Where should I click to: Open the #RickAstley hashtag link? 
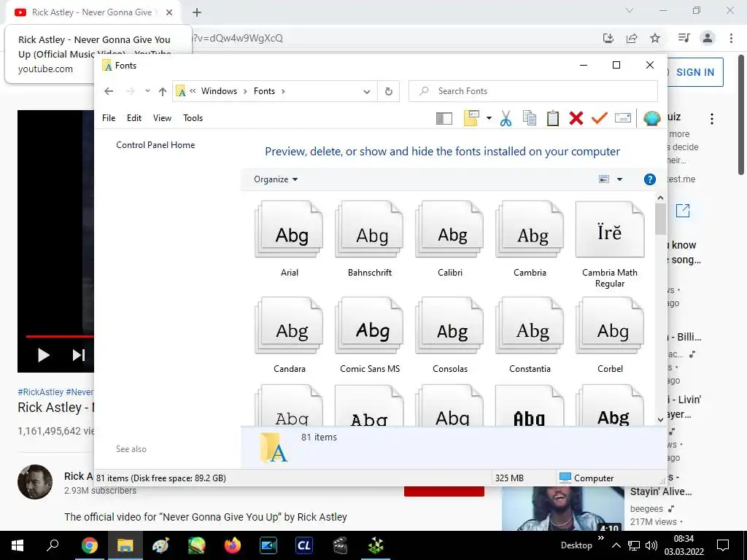tap(41, 392)
